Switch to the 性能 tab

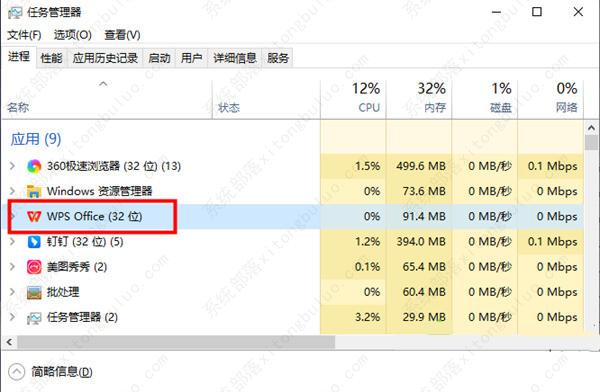52,58
